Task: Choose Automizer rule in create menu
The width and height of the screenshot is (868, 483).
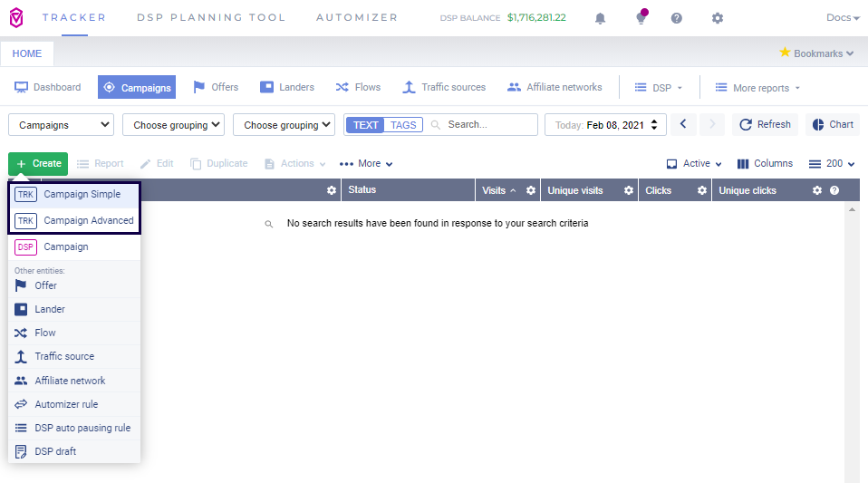Action: (x=66, y=404)
